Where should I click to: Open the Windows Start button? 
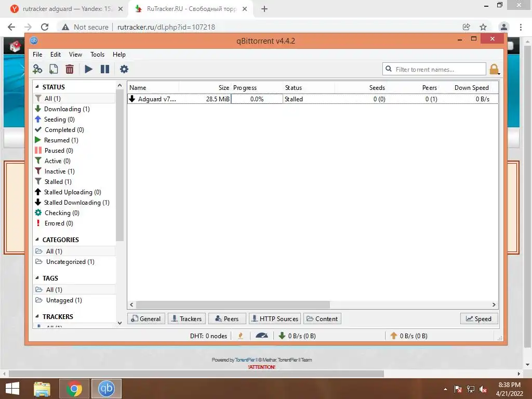tap(12, 389)
